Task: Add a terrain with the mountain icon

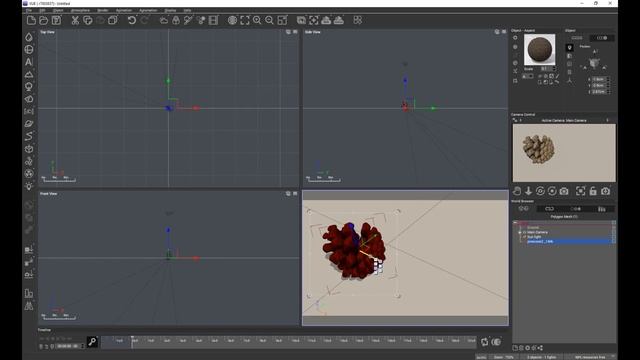Action: coord(29,75)
